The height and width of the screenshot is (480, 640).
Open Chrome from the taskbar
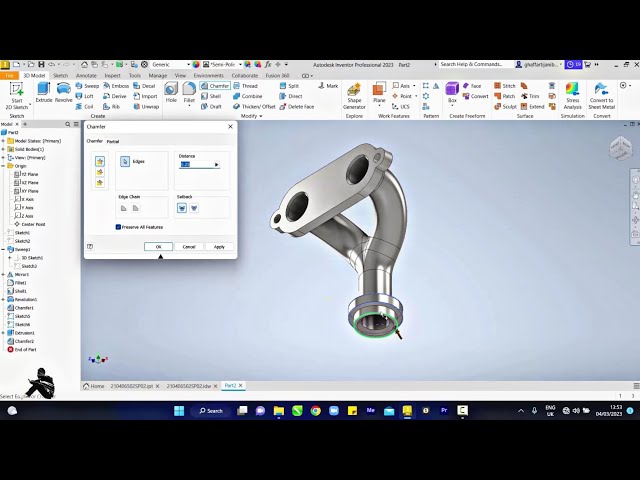pos(316,411)
